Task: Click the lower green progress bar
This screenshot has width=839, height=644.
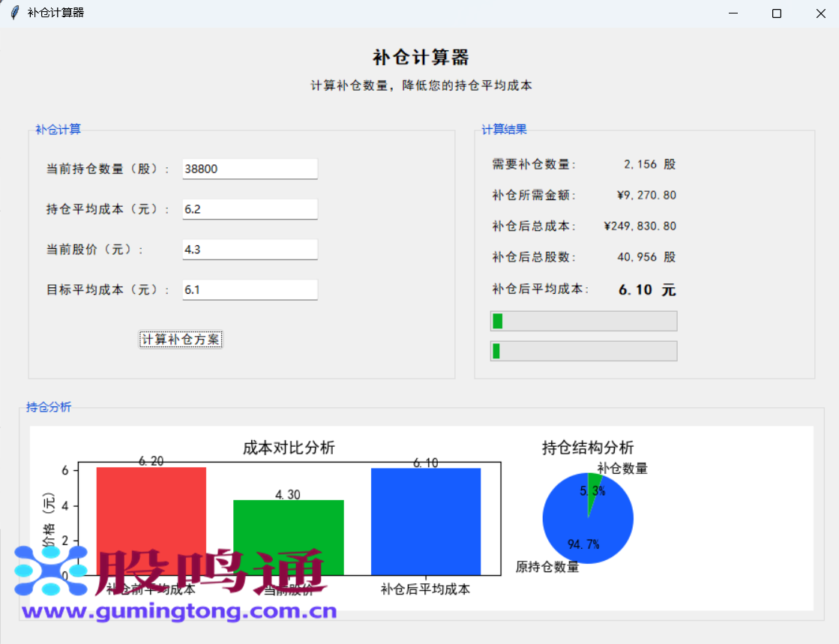Action: [x=583, y=350]
